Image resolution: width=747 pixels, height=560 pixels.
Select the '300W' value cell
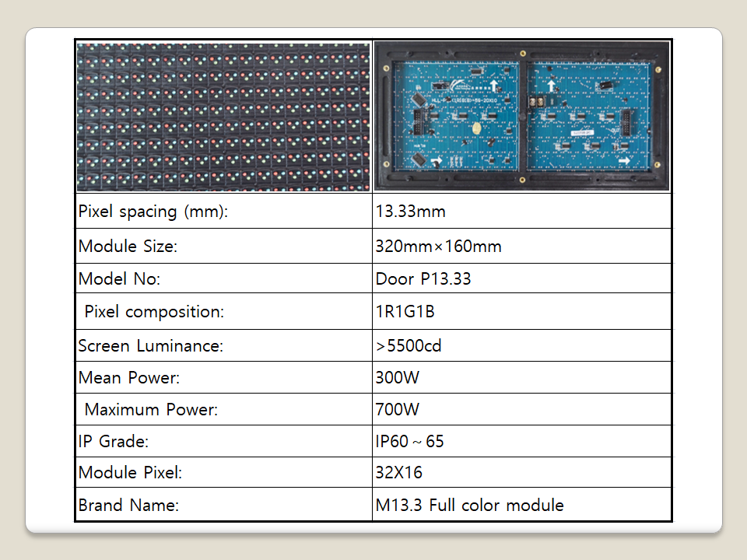(x=397, y=378)
